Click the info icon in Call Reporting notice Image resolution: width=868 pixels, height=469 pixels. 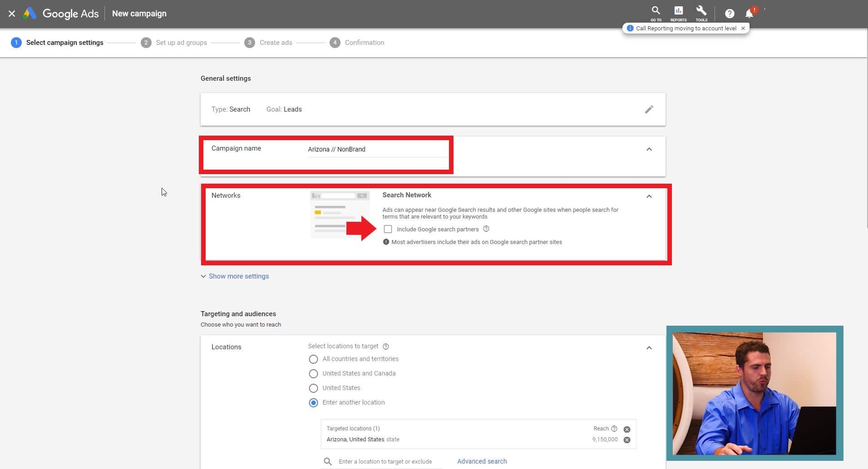pyautogui.click(x=630, y=28)
